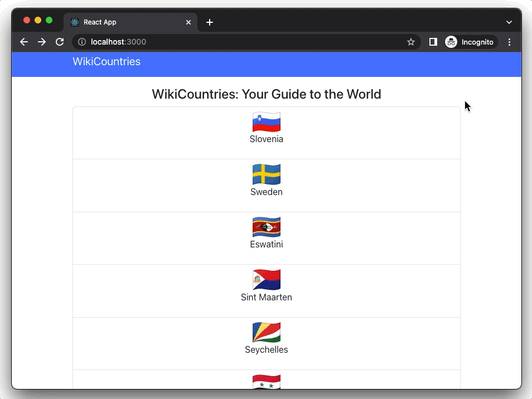Click the partially visible Syria flag
The image size is (532, 399).
[266, 382]
